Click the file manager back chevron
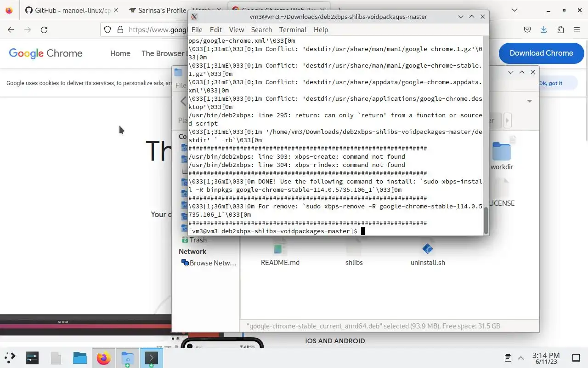588x368 pixels. coord(183,101)
